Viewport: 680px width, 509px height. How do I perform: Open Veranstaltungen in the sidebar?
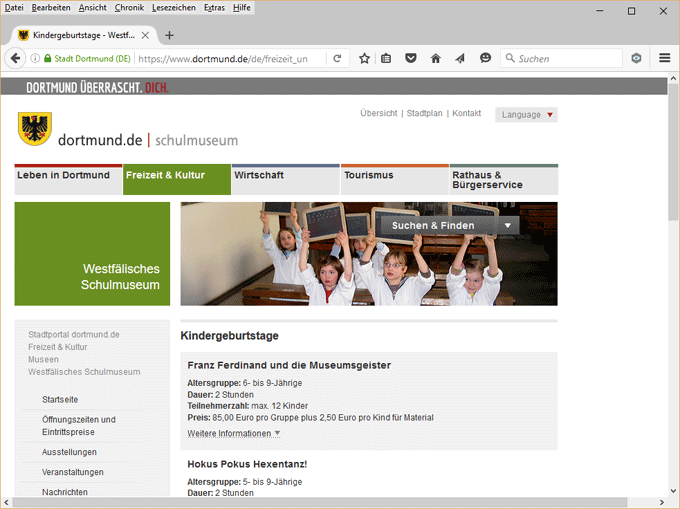(72, 472)
